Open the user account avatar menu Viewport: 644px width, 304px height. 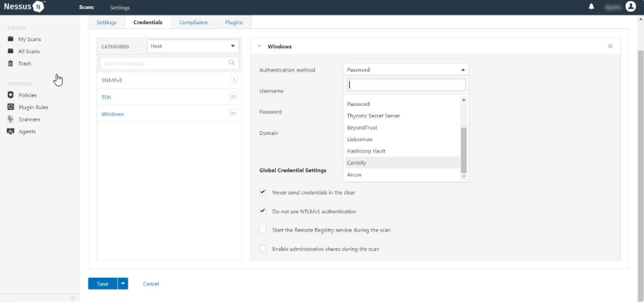(630, 7)
